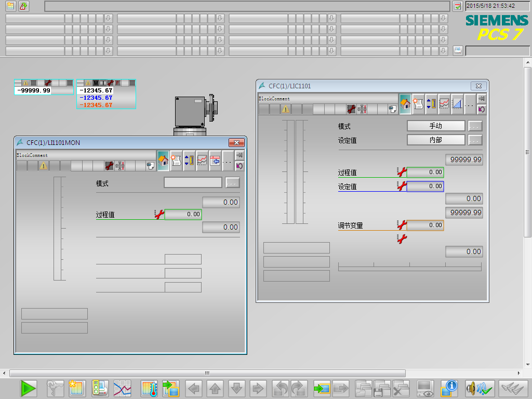The height and width of the screenshot is (399, 532).
Task: Close the LI1101MON faceplate window
Action: tap(236, 142)
